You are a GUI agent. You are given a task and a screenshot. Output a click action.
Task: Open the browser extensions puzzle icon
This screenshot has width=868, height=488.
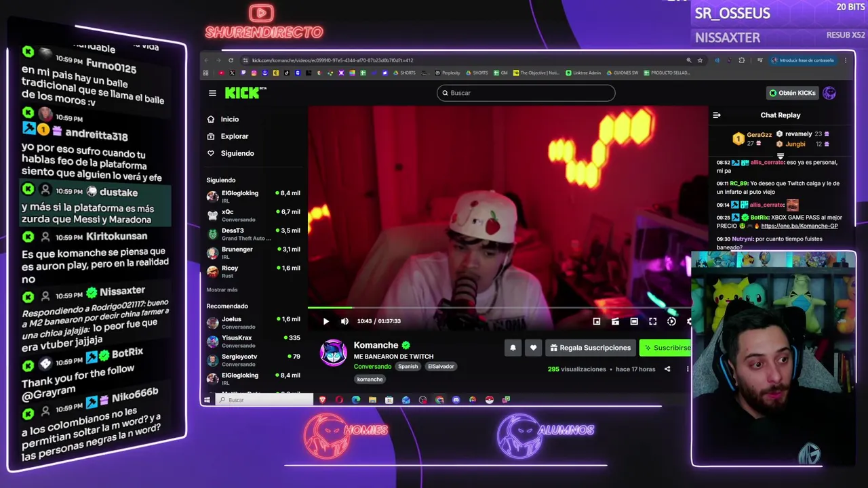[742, 60]
